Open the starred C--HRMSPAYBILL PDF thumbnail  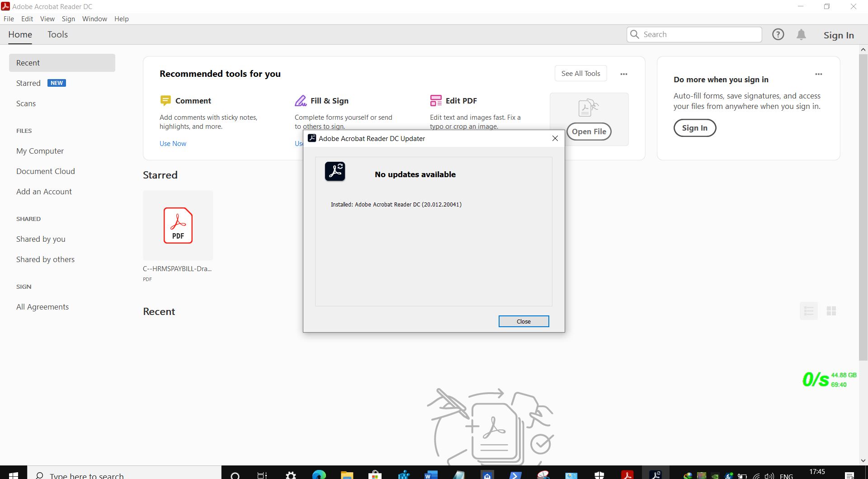click(x=178, y=225)
